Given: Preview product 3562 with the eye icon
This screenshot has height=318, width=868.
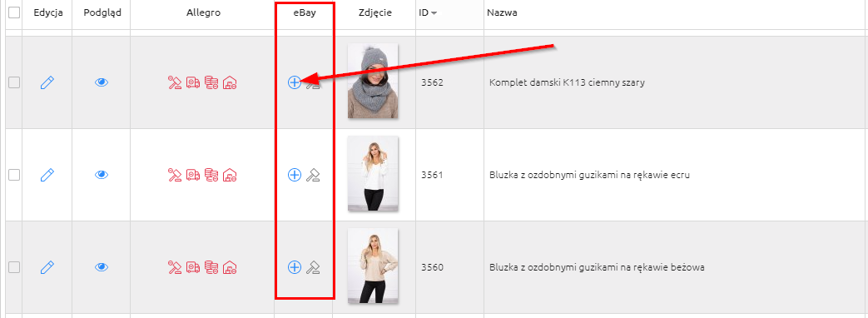Looking at the screenshot, I should [102, 82].
